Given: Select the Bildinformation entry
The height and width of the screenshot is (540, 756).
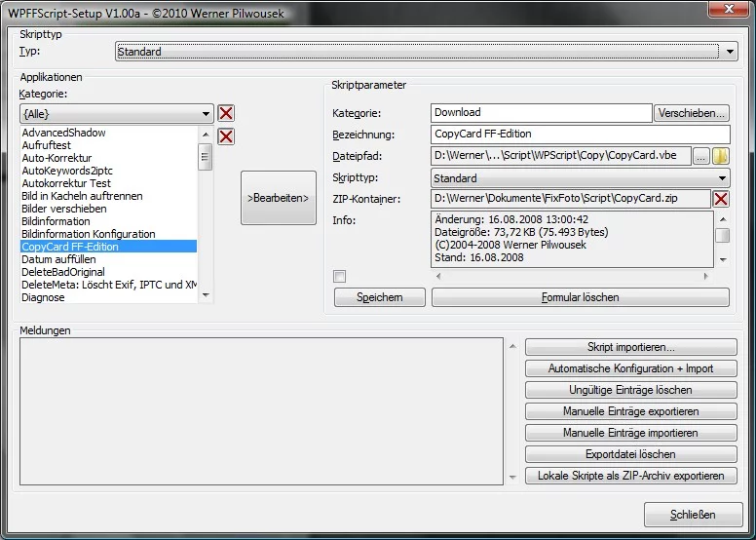Looking at the screenshot, I should tap(109, 221).
